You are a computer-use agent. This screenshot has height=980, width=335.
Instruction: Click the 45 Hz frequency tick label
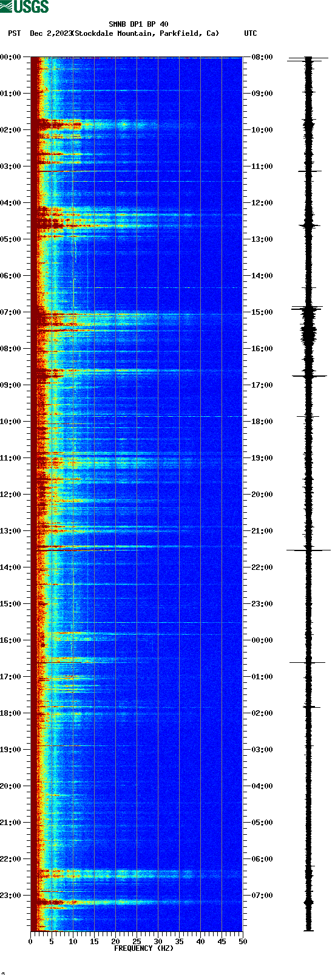[222, 942]
